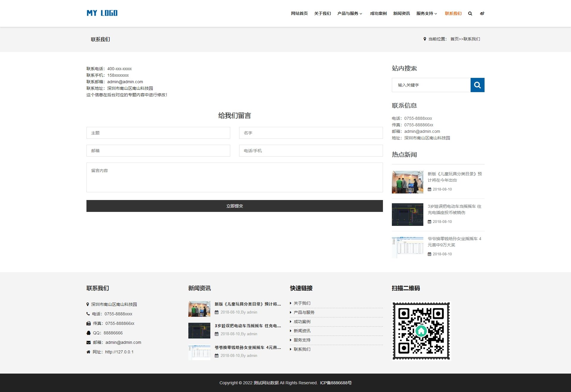The image size is (571, 392).
Task: Expand the 服务支持 dropdown menu
Action: pyautogui.click(x=426, y=13)
